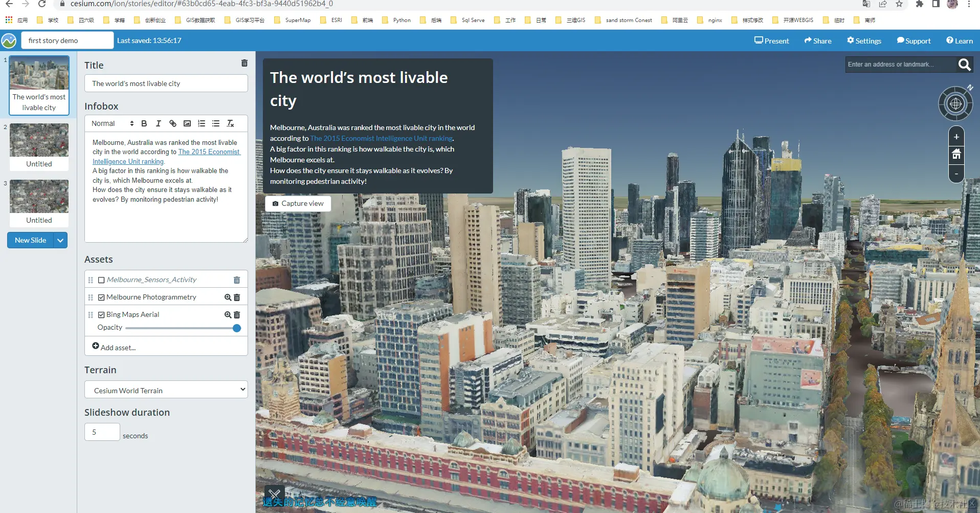Select the second slide thumbnail labeled Untitled
Image resolution: width=980 pixels, height=513 pixels.
tap(39, 147)
